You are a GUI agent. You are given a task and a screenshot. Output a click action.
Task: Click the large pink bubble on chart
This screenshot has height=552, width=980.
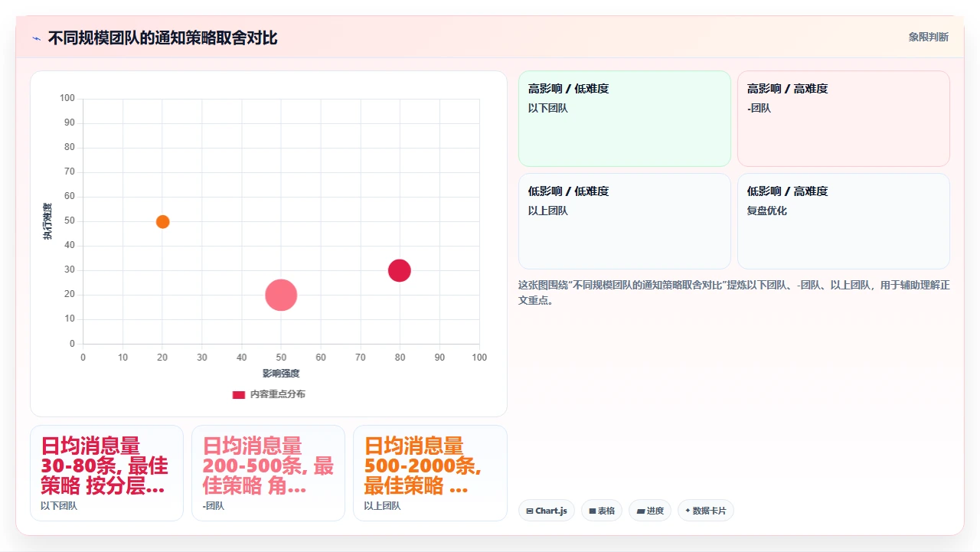pos(281,295)
